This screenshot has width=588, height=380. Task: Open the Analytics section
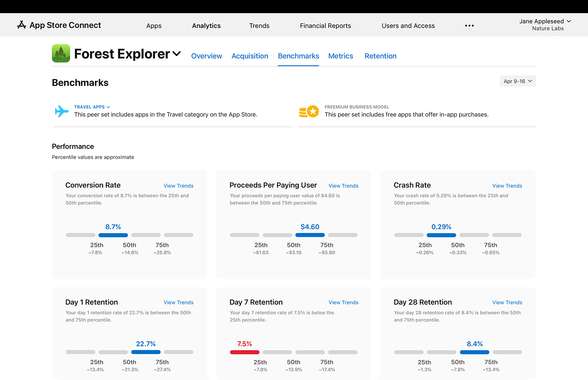206,26
